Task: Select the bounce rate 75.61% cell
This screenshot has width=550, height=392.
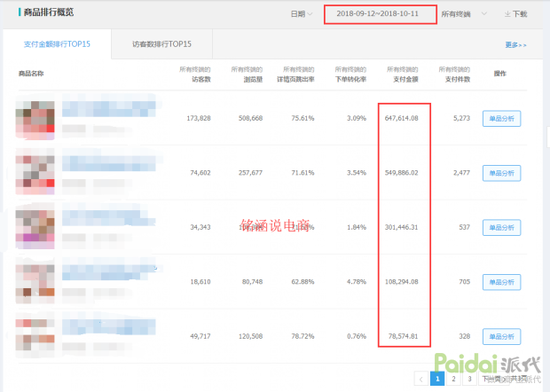Action: (303, 119)
